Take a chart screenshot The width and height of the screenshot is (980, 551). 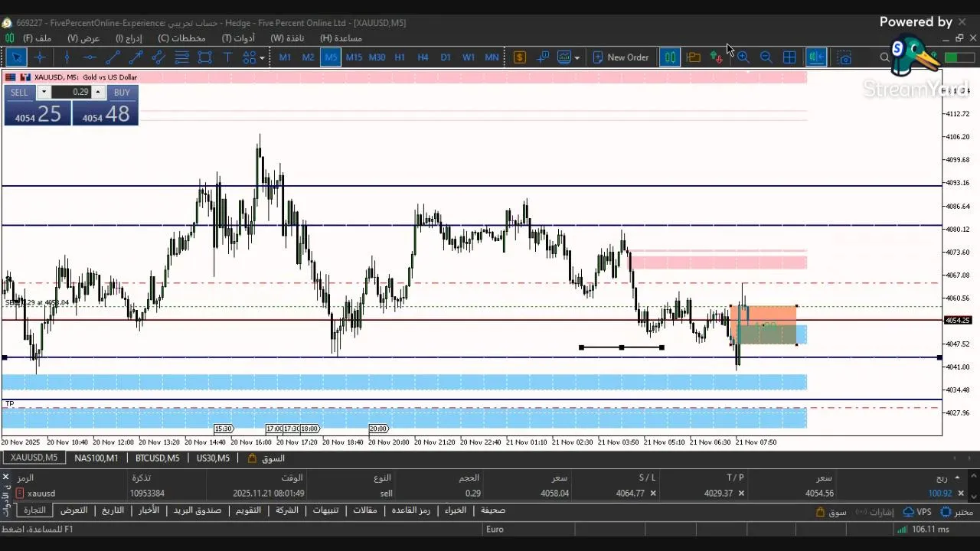click(x=844, y=57)
